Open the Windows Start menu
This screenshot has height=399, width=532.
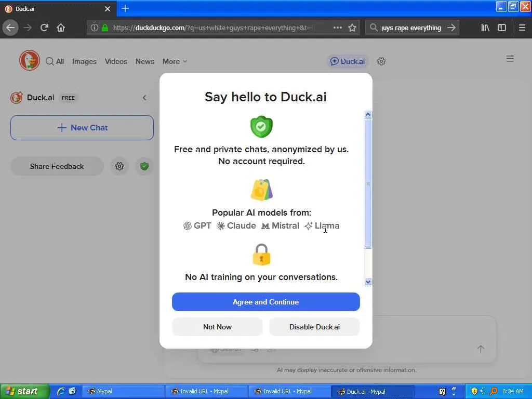24,391
